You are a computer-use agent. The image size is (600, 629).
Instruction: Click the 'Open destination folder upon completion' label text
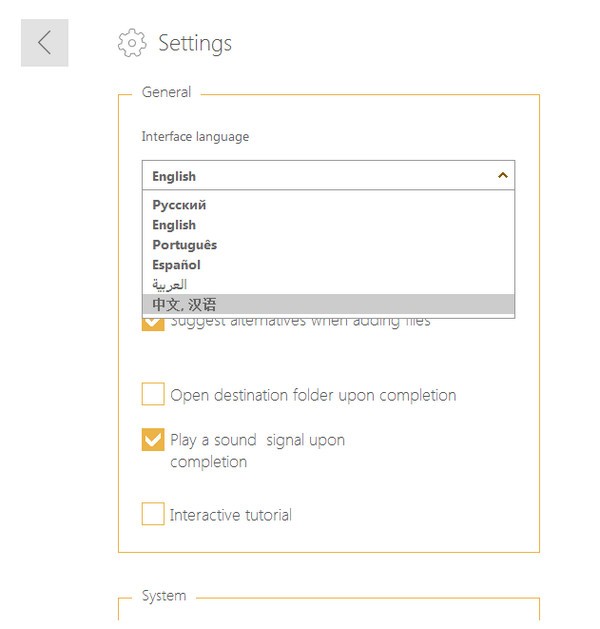point(313,395)
